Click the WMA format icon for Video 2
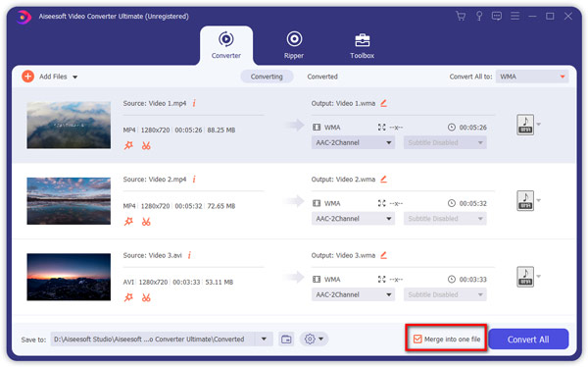The height and width of the screenshot is (367, 588). click(x=525, y=200)
